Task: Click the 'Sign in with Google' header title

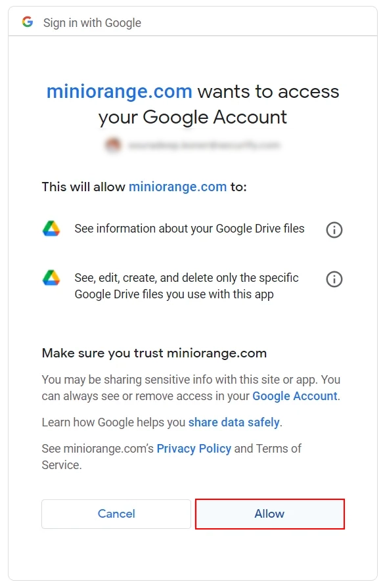Action: coord(92,23)
